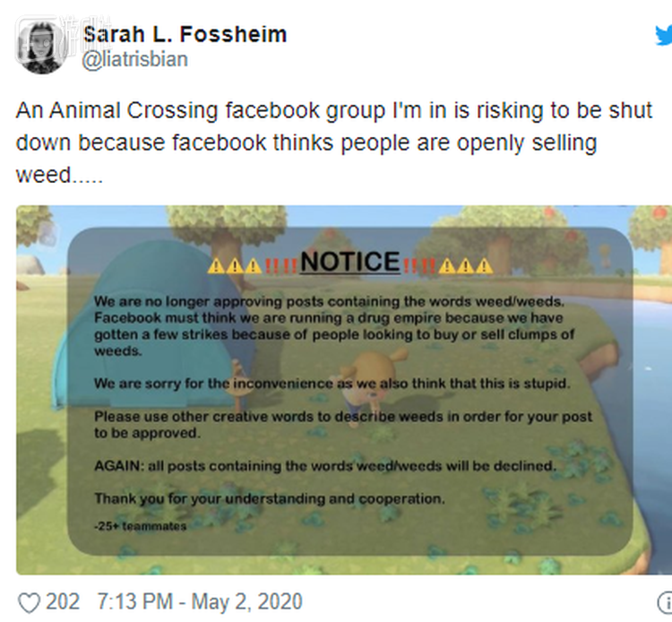Open Sarah L. Fossheim's profile avatar

pyautogui.click(x=41, y=48)
